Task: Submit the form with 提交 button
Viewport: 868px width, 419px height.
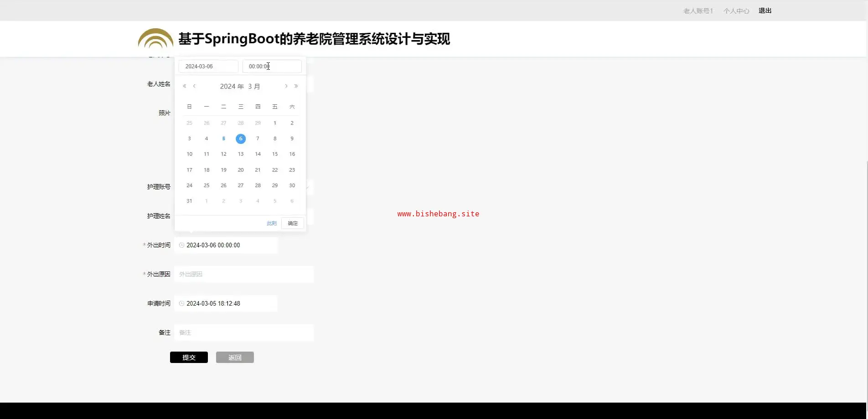Action: [x=189, y=358]
